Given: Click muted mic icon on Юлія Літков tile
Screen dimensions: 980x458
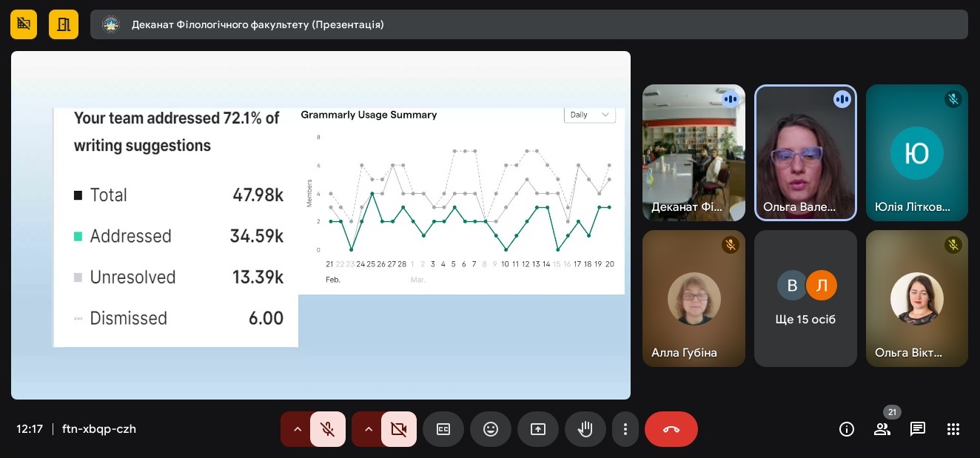Looking at the screenshot, I should coord(953,98).
